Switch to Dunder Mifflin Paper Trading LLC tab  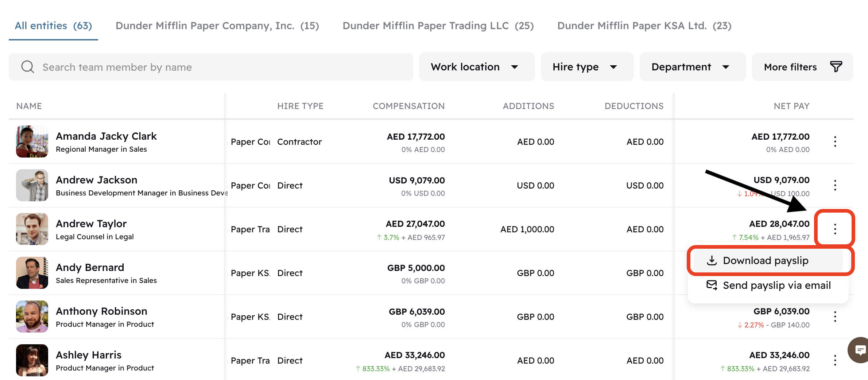[x=438, y=26]
